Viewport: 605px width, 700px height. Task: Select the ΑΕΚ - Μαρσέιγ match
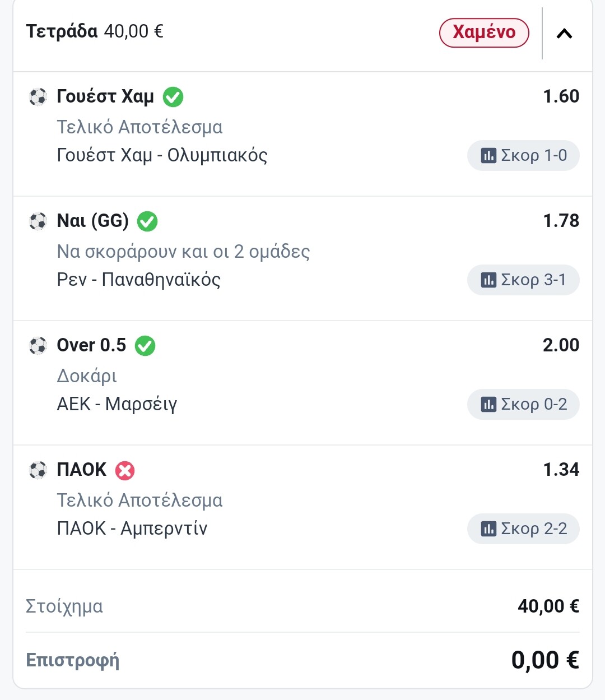click(117, 404)
